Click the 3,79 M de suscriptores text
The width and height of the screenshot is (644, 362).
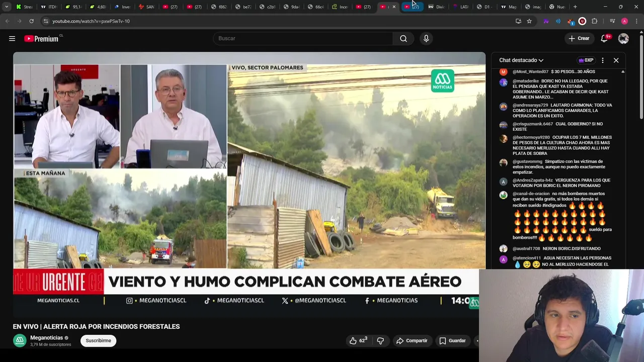(x=50, y=344)
